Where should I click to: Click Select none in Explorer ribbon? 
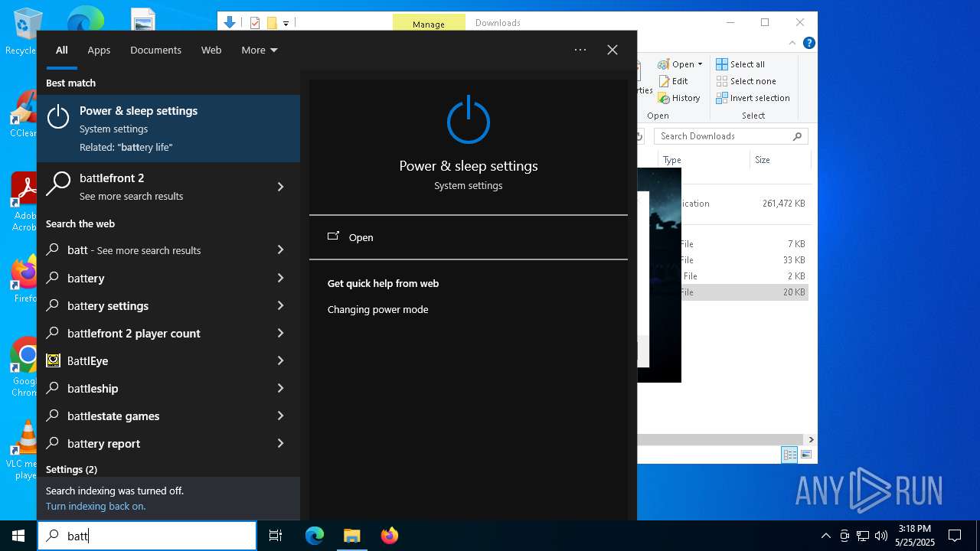click(x=746, y=81)
